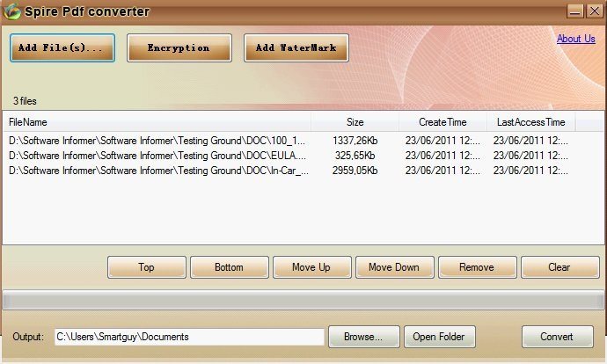Send selected file to Bottom

click(x=229, y=267)
